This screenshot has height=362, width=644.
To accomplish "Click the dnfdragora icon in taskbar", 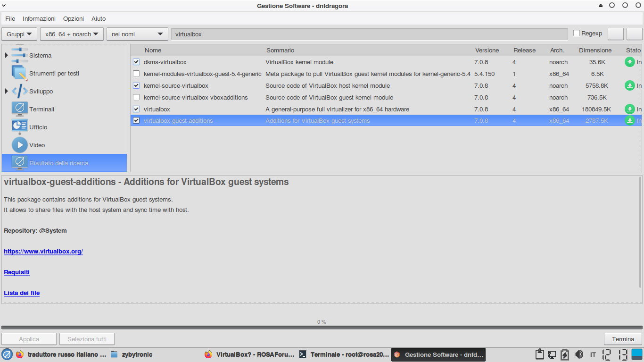I will 397,354.
